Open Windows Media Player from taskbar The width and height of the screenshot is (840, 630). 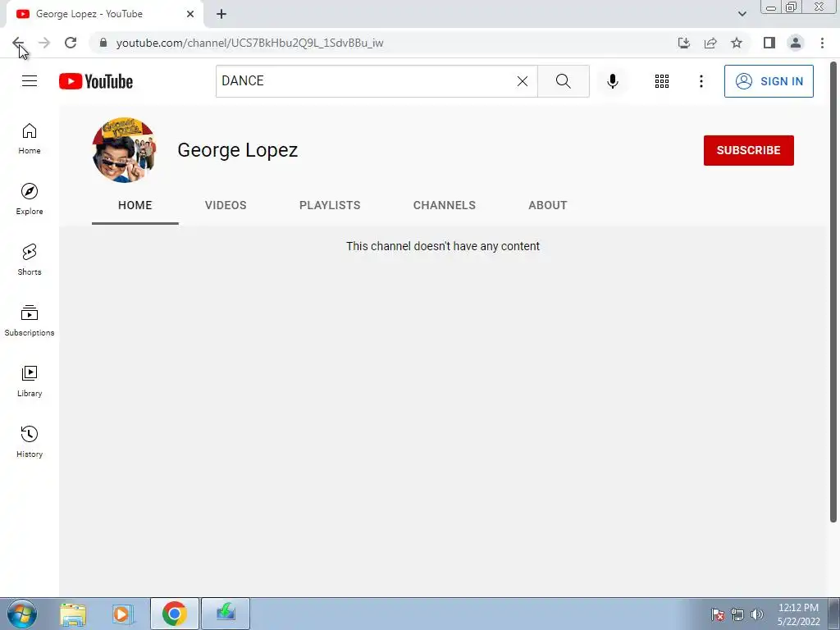pyautogui.click(x=122, y=614)
